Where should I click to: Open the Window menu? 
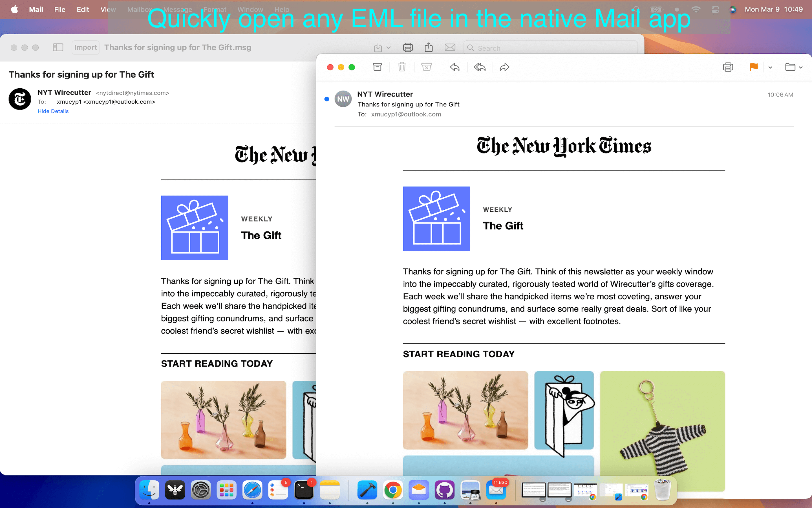point(250,9)
